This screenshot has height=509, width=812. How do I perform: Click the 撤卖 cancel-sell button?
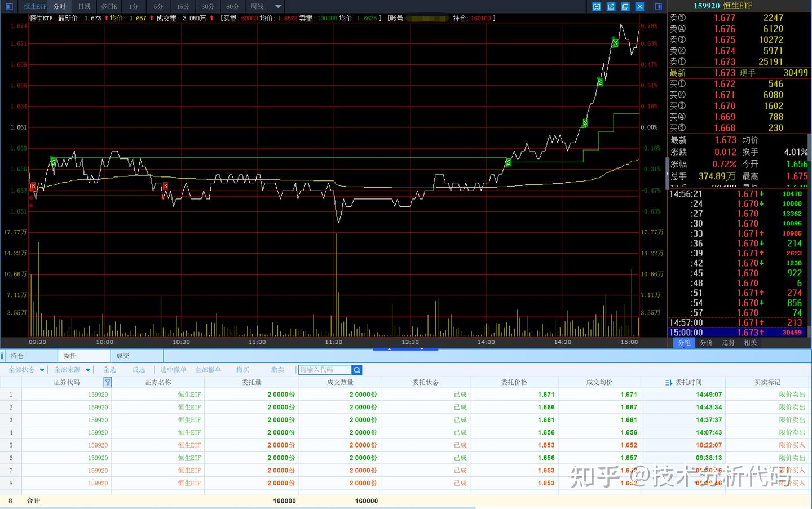277,370
